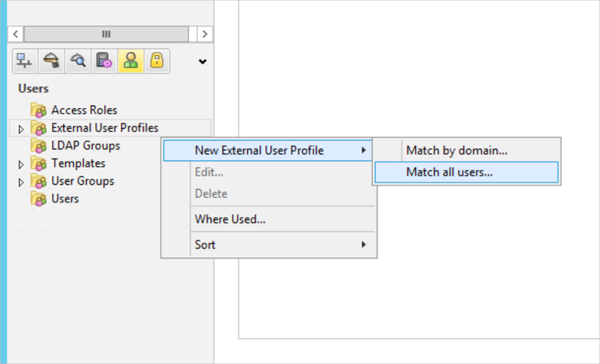The width and height of the screenshot is (600, 364).
Task: Open the Network Objects tab icon
Action: coord(25,61)
